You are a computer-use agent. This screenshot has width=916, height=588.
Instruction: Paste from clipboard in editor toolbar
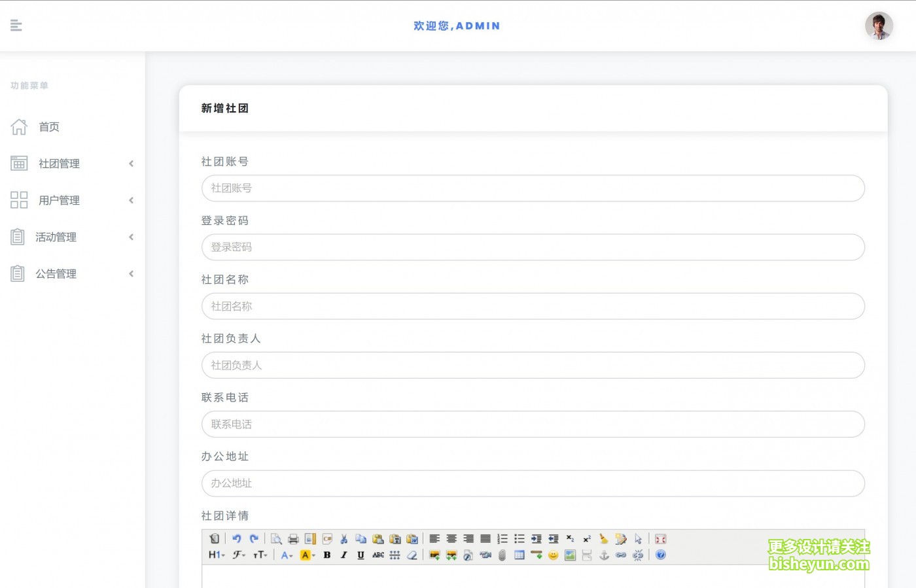378,539
